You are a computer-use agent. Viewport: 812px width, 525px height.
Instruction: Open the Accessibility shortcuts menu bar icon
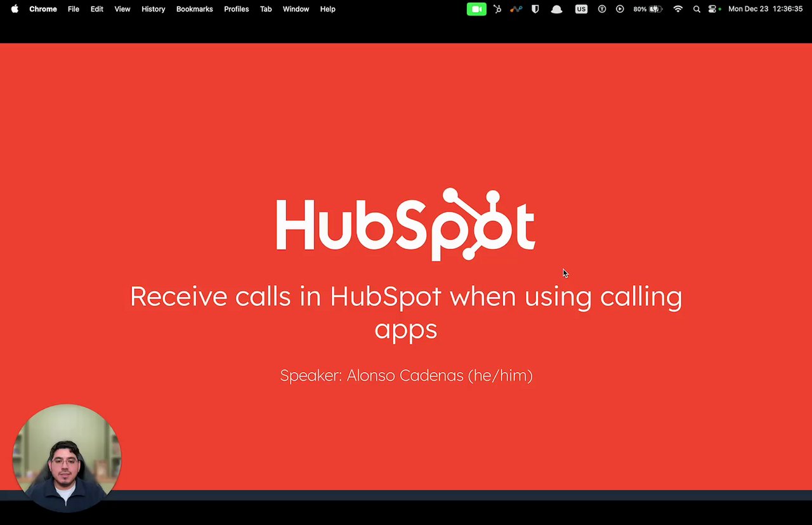click(x=602, y=9)
